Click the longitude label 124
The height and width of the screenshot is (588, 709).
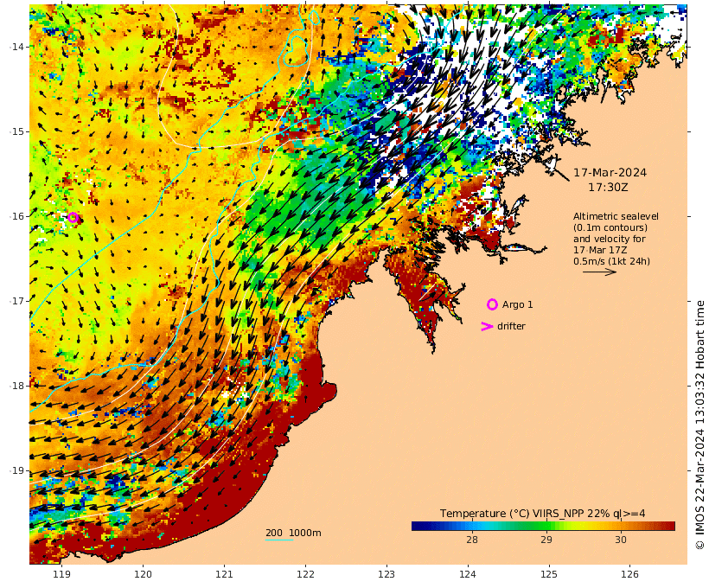[468, 574]
